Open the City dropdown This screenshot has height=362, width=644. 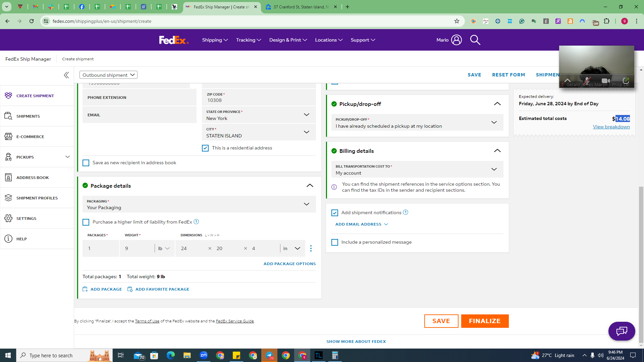click(259, 132)
